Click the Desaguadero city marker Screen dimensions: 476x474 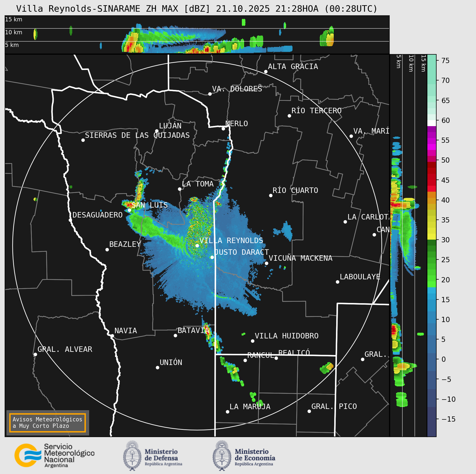tap(70, 220)
